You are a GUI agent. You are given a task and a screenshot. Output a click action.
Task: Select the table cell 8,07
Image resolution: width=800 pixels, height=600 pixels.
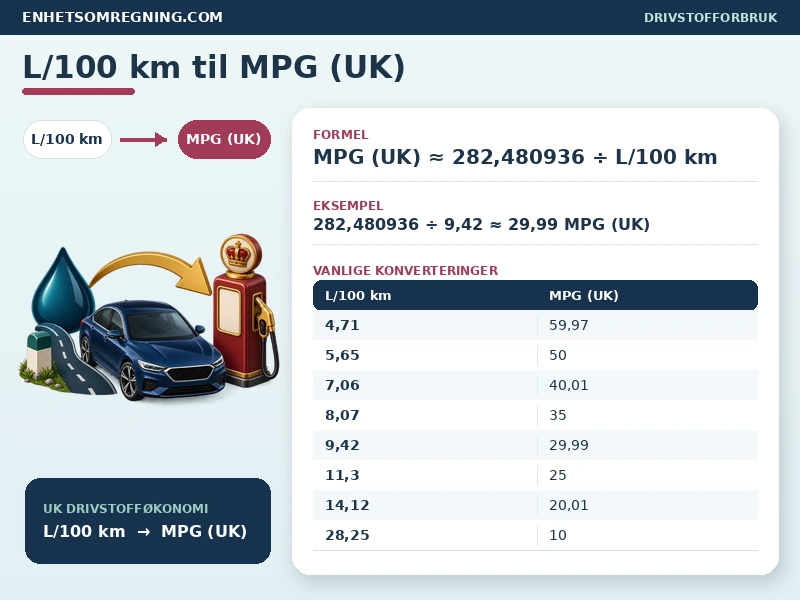point(342,415)
